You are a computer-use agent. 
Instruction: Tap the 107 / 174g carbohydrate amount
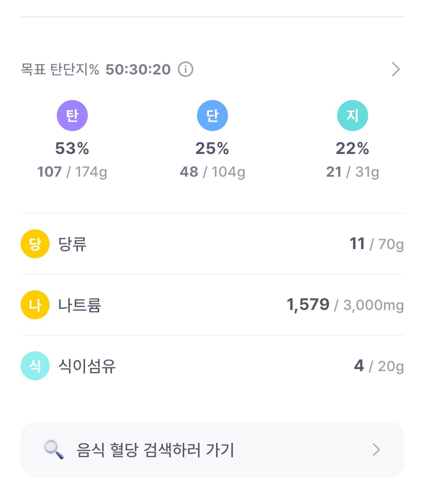[x=72, y=172]
